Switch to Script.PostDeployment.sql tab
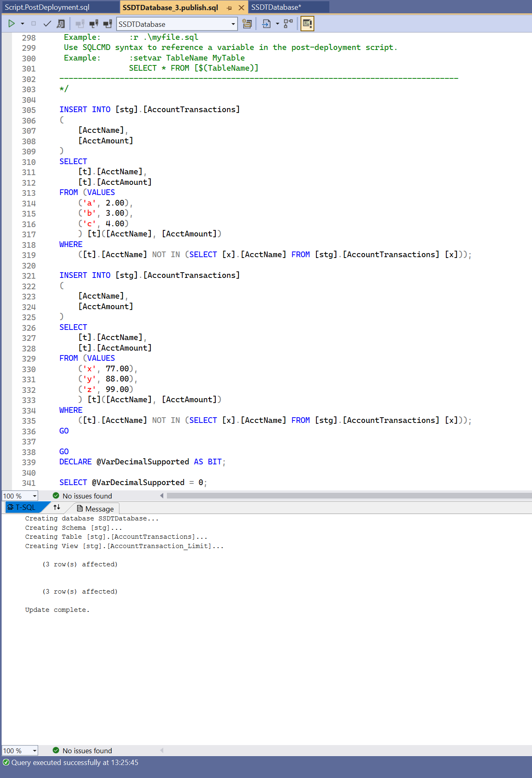 tap(47, 7)
